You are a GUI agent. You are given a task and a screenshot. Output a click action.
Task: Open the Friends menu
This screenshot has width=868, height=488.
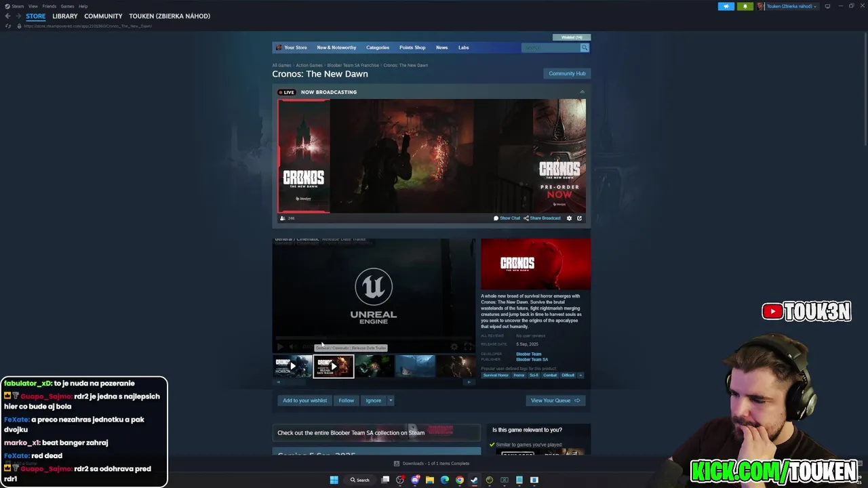tap(50, 6)
